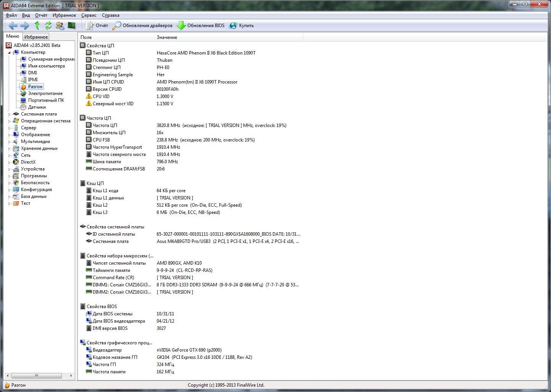Viewport: 551px width, 392px height.
Task: Select the CPU FSB row
Action: point(191,140)
